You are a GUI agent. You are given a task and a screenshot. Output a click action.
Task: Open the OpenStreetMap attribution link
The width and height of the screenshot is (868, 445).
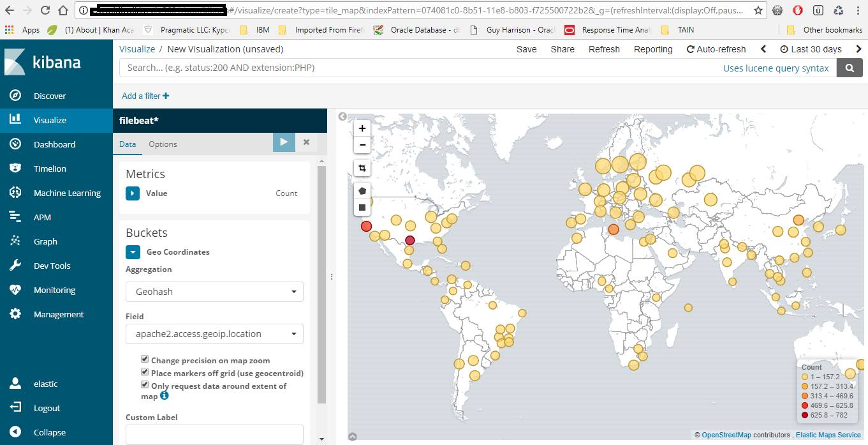coord(726,435)
